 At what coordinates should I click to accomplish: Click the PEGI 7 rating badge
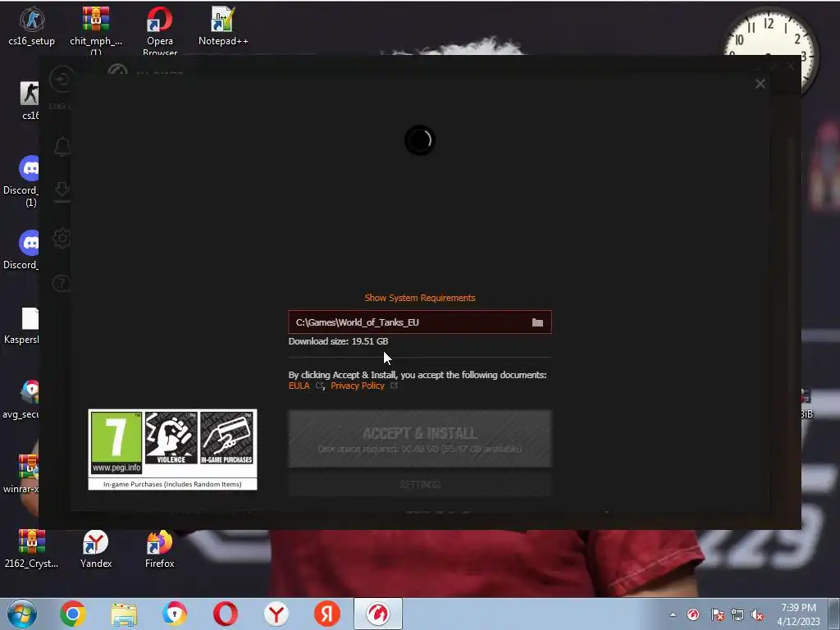(x=116, y=443)
